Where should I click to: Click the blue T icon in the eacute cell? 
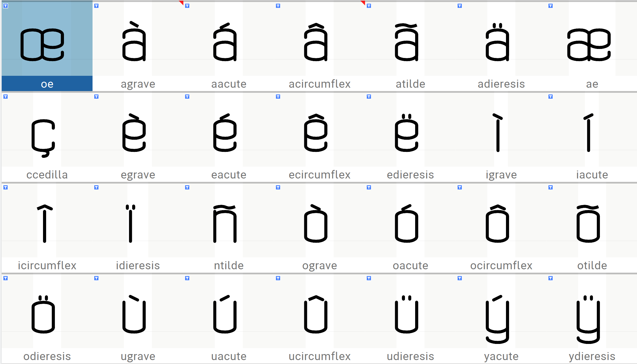coord(187,97)
